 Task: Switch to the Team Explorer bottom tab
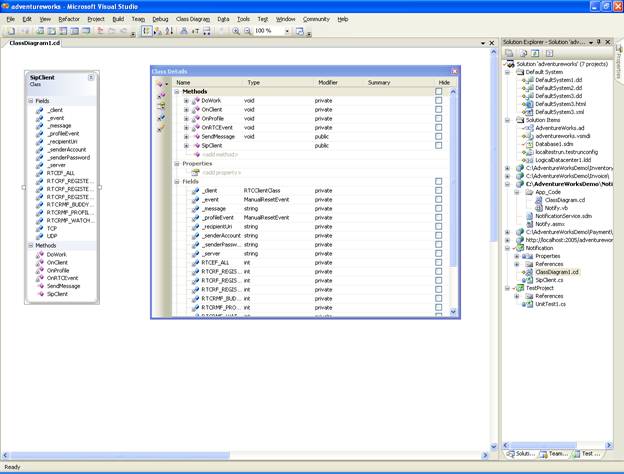pyautogui.click(x=554, y=454)
